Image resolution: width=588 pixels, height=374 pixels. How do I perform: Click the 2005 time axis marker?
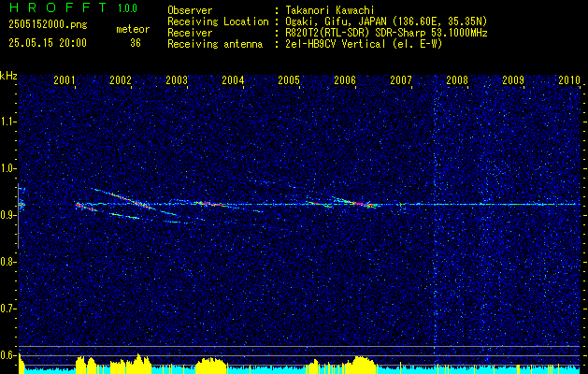pos(289,79)
